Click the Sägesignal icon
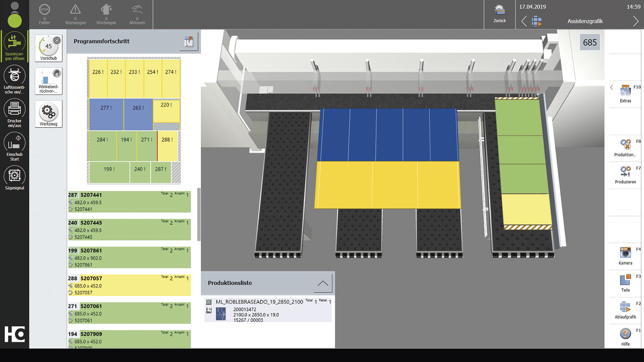This screenshot has height=362, width=644. 14,176
